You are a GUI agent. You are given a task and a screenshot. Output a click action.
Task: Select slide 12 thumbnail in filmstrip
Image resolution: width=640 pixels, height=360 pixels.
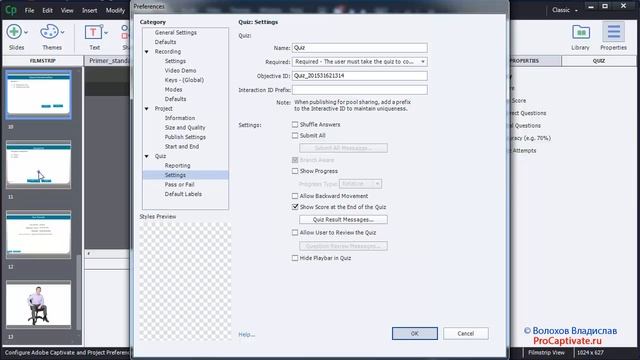(x=38, y=234)
